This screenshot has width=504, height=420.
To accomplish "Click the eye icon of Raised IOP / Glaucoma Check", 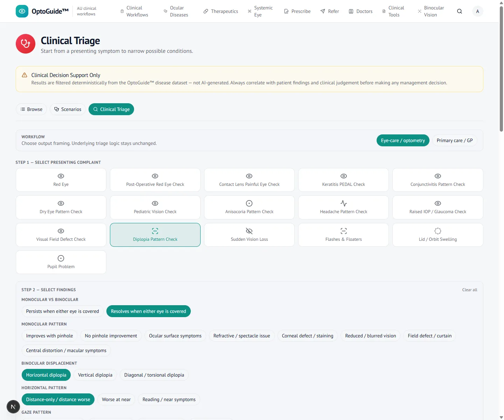I will (438, 203).
